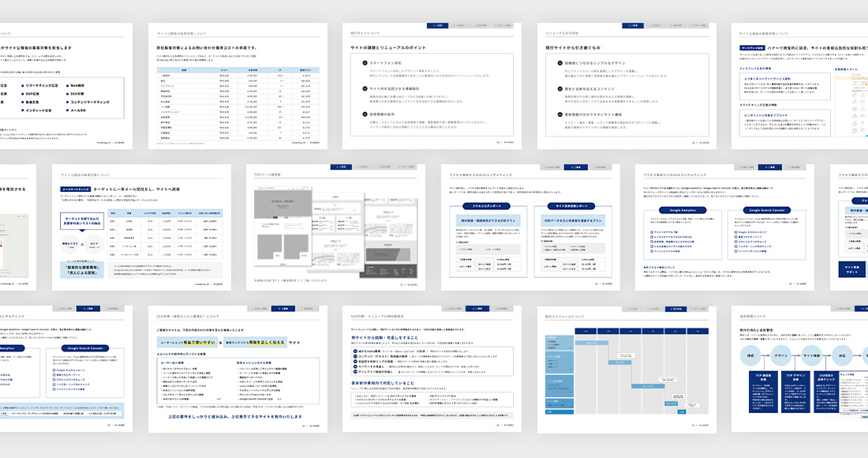The image size is (868, 458).
Task: Click the Google Search Console pill in middle-row slide
Action: pyautogui.click(x=767, y=210)
